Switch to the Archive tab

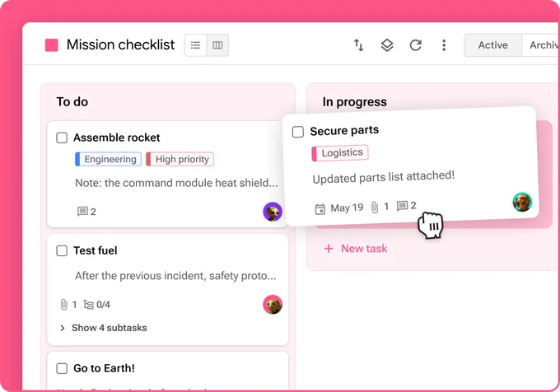(x=541, y=45)
